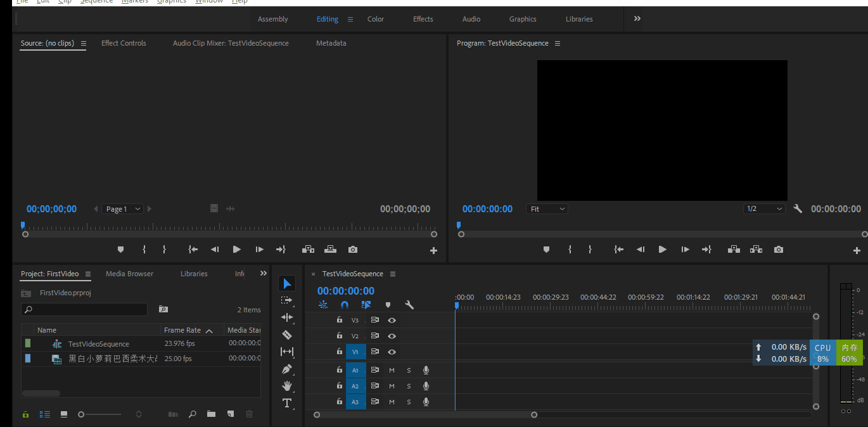Click the New Item icon in Project panel

click(231, 414)
